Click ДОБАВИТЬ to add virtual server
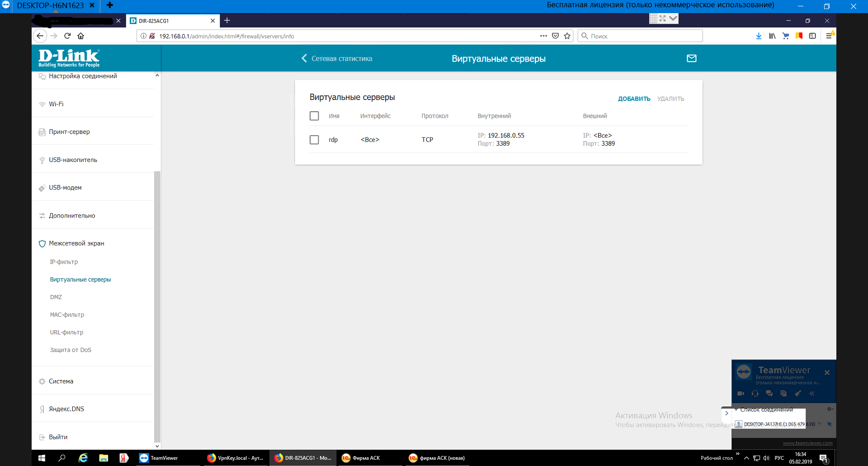 coord(634,99)
